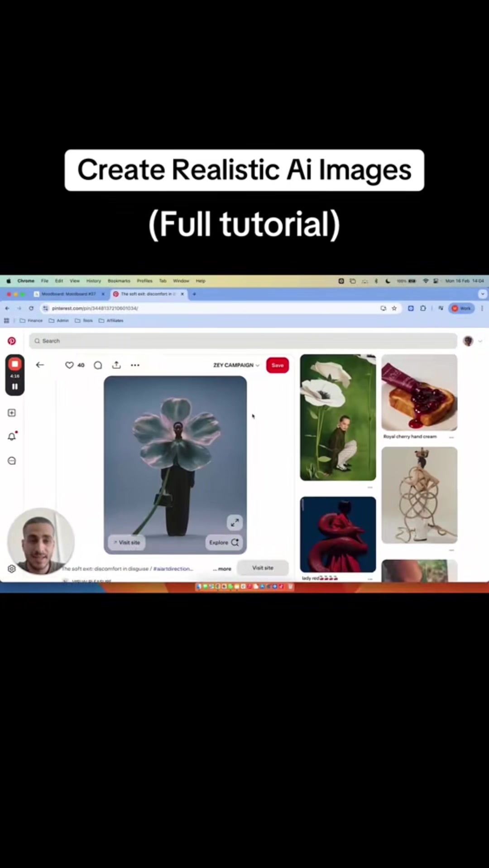The image size is (489, 868).
Task: Open Chrome three-dot menu
Action: tap(482, 308)
